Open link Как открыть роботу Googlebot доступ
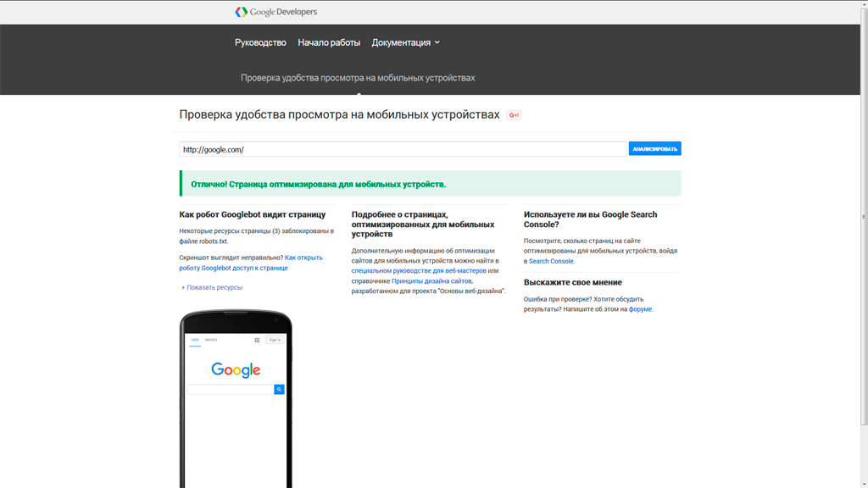868x488 pixels. [251, 263]
